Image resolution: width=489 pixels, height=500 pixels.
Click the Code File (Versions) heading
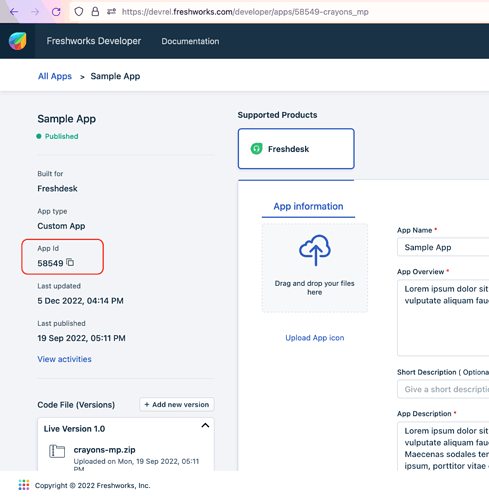(76, 405)
